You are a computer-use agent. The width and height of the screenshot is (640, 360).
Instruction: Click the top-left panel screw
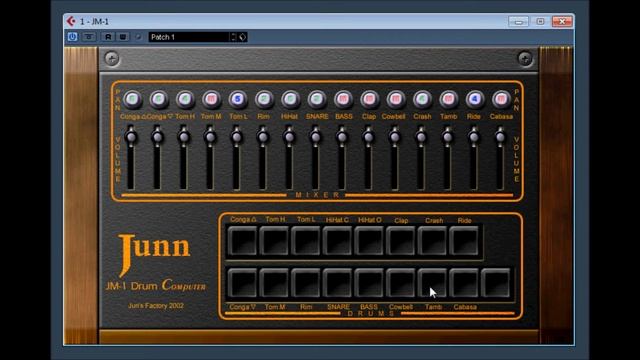point(111,58)
